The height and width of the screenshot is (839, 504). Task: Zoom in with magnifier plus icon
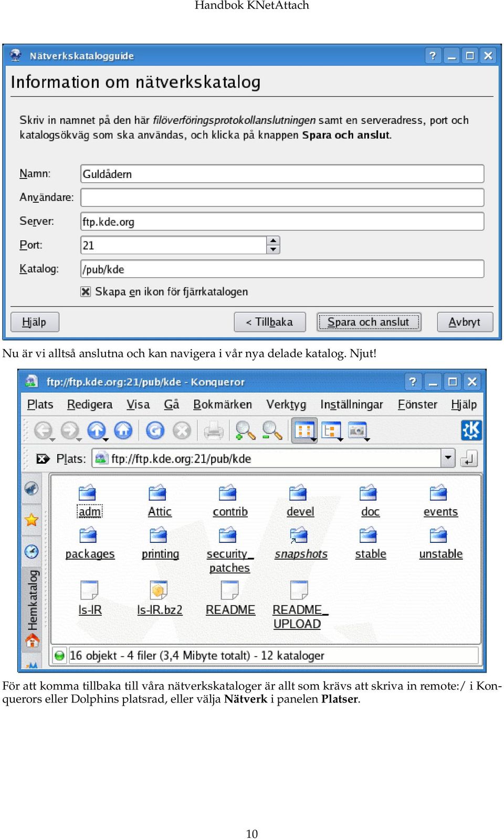[245, 431]
